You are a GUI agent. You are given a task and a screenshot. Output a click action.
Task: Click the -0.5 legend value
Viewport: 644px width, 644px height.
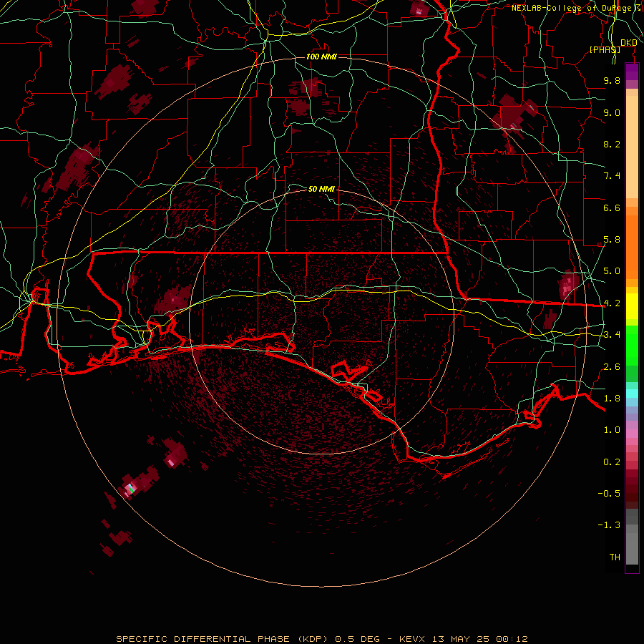tap(609, 493)
